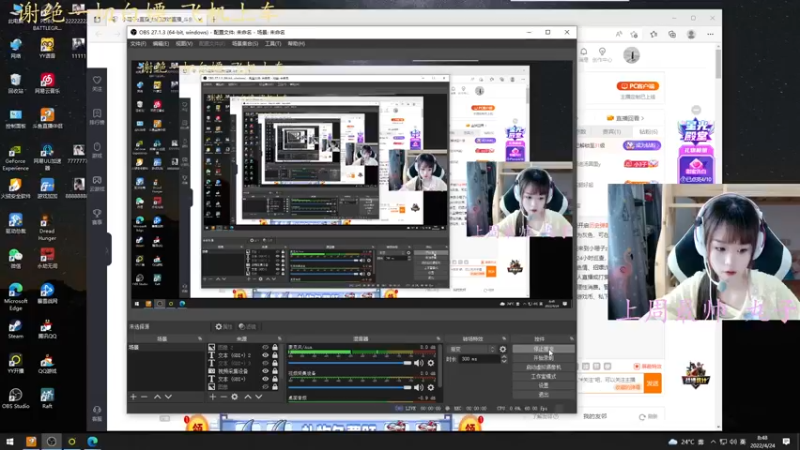Expand 直播回看 chevron in browser page
The width and height of the screenshot is (800, 450).
642,118
